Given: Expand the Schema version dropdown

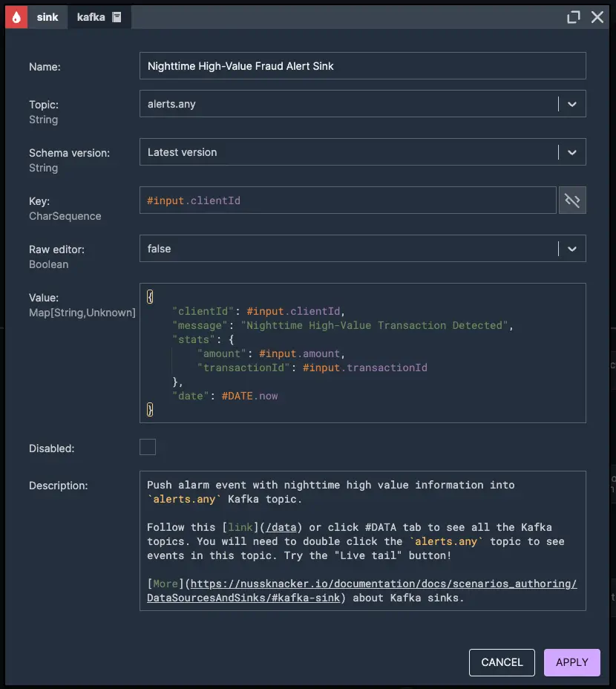Looking at the screenshot, I should [572, 152].
